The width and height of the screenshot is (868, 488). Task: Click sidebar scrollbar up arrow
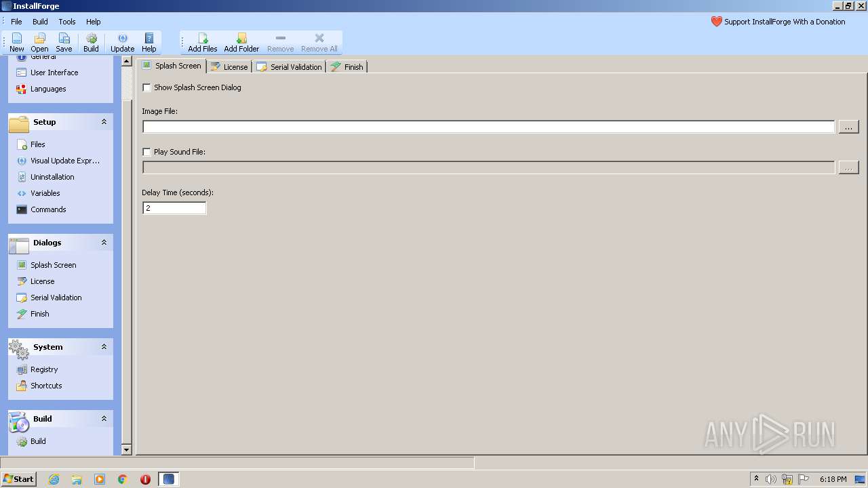click(126, 60)
